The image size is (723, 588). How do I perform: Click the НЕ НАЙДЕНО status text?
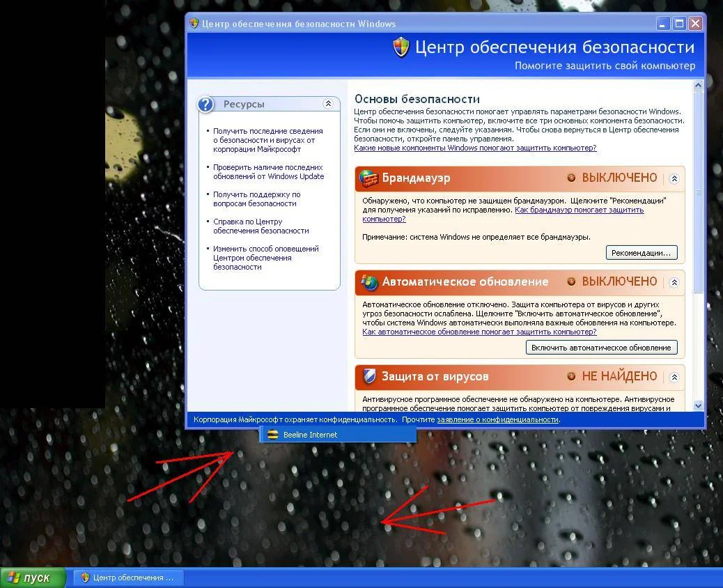point(619,376)
